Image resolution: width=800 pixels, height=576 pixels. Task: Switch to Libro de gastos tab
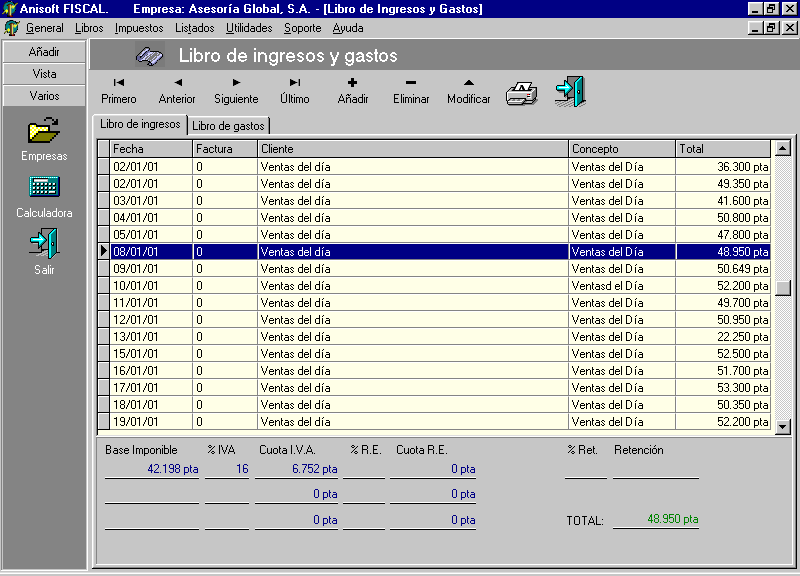[x=228, y=126]
